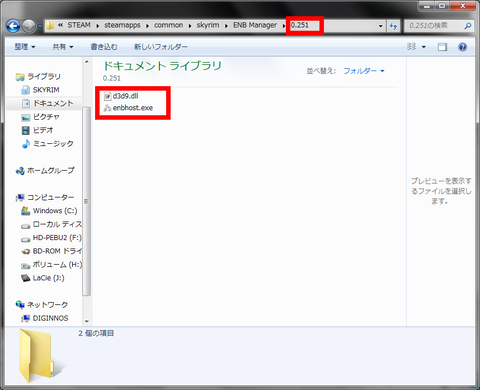Image resolution: width=480 pixels, height=390 pixels.
Task: Select STEAM in the address breadcrumb
Action: tap(79, 25)
